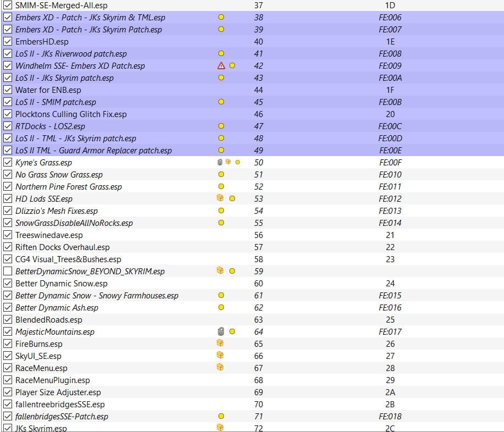Click mod index FE:017 cell
This screenshot has height=432, width=504.
[x=390, y=331]
